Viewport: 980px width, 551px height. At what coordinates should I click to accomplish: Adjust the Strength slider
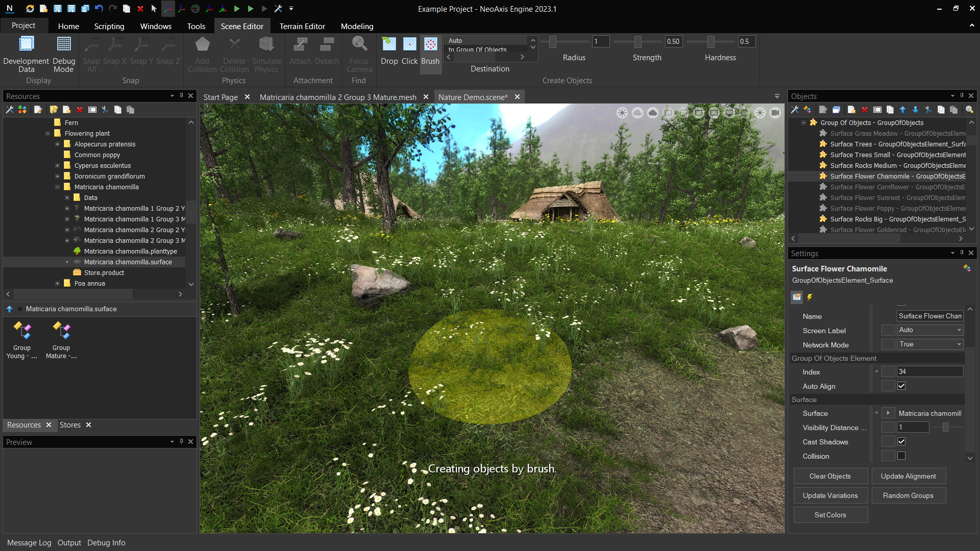tap(638, 41)
